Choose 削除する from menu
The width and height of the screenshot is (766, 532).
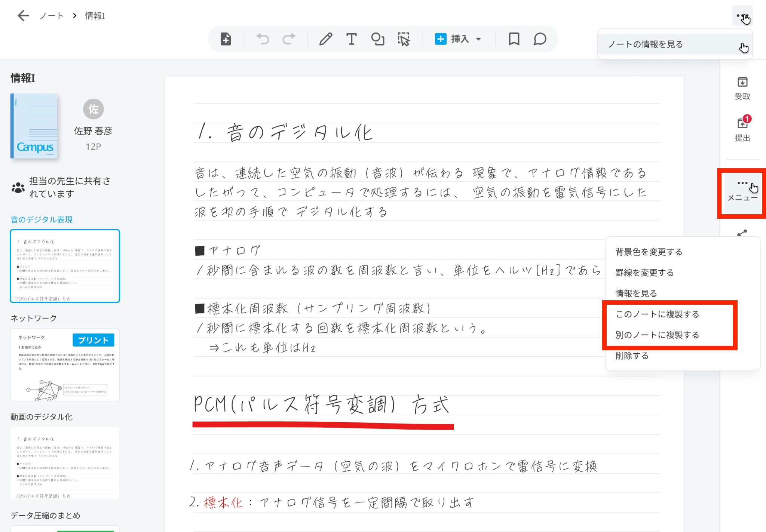tap(632, 356)
